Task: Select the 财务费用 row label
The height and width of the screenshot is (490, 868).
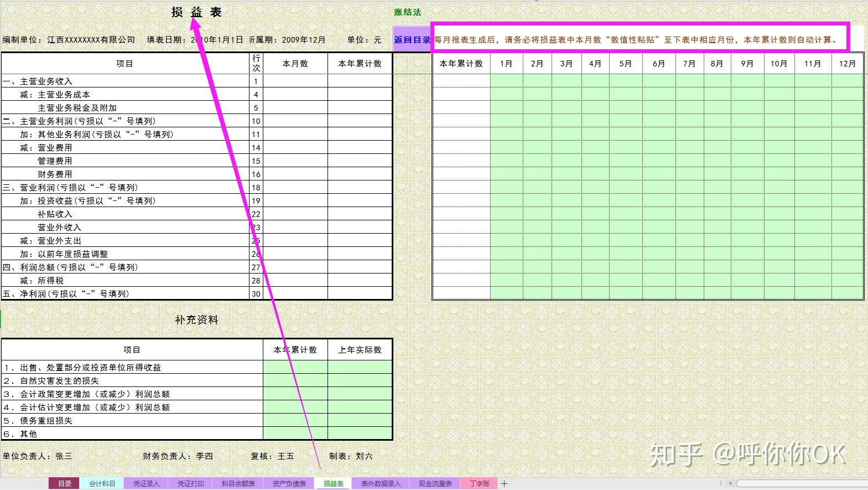Action: [x=125, y=174]
